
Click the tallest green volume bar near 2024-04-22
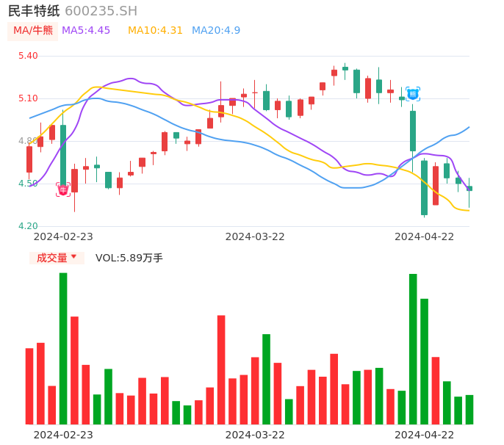coord(413,350)
